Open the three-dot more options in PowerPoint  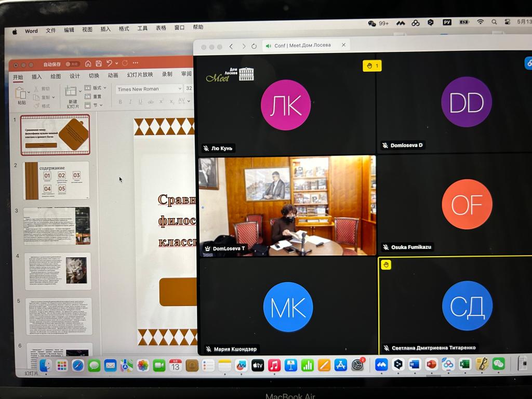click(x=136, y=63)
